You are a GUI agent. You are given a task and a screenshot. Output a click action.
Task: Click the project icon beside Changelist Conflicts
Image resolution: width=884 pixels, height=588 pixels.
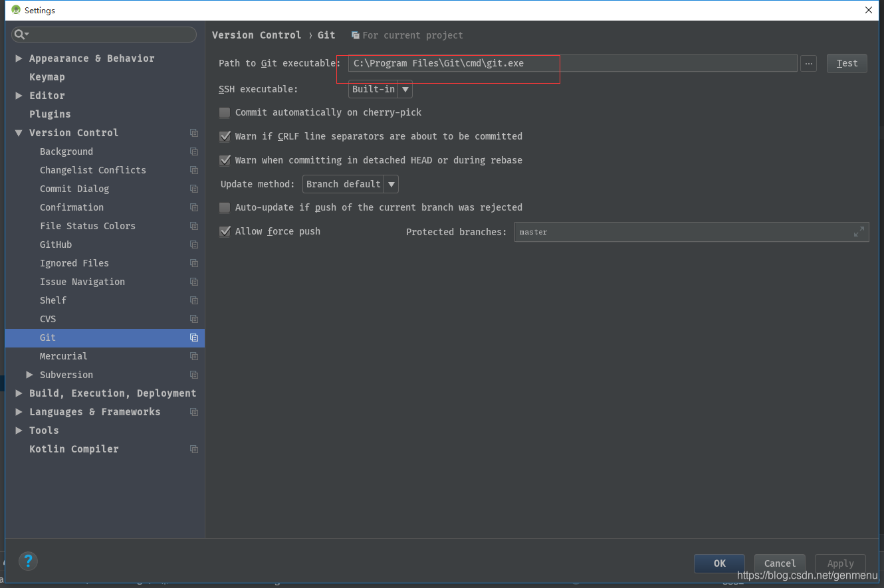tap(194, 170)
